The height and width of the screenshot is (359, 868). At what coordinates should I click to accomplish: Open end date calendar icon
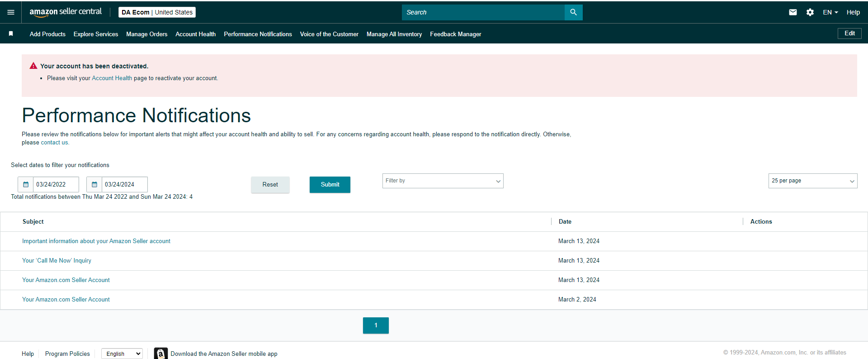click(x=94, y=184)
